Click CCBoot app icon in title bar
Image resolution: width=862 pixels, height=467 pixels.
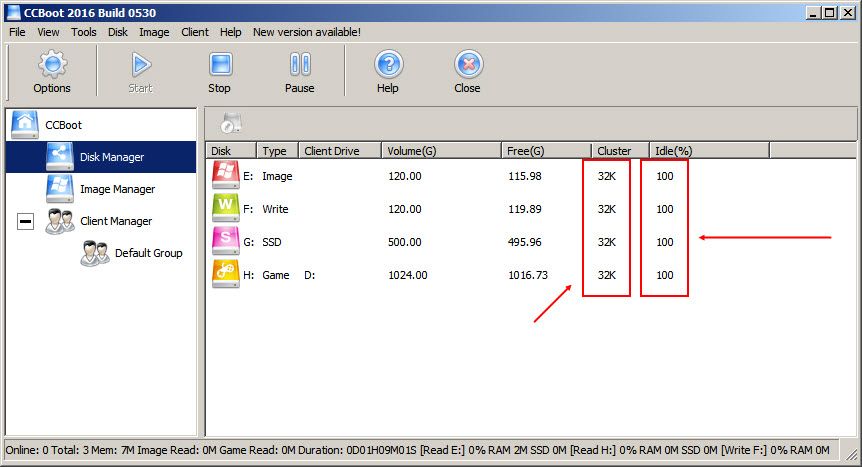tap(13, 12)
